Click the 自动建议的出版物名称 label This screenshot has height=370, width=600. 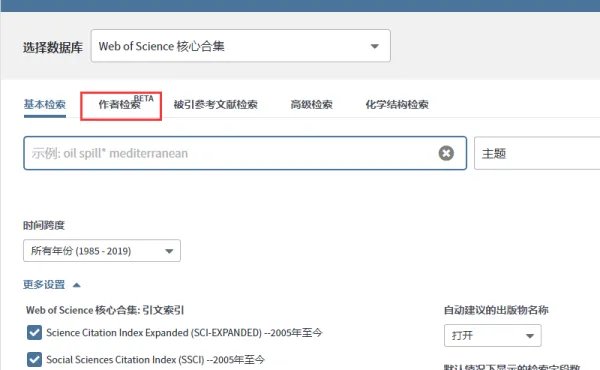[x=496, y=310]
